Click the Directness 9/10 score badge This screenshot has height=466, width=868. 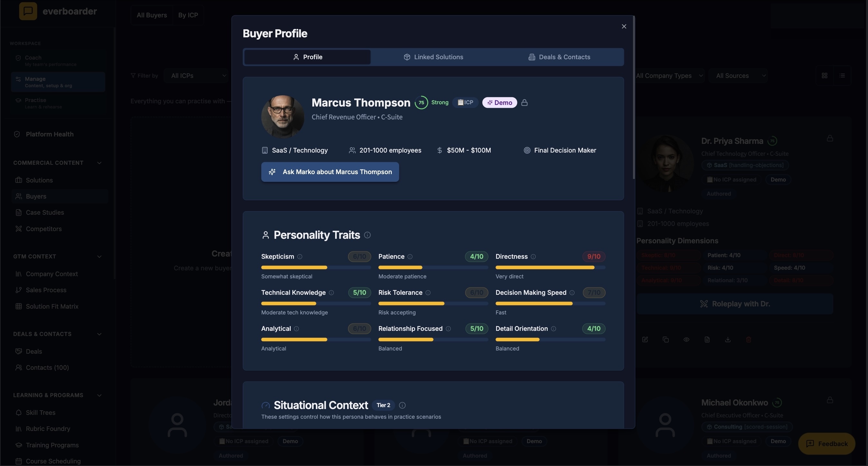[594, 256]
